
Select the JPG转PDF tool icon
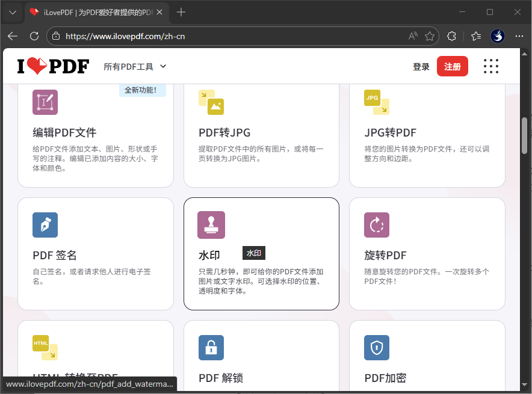376,102
